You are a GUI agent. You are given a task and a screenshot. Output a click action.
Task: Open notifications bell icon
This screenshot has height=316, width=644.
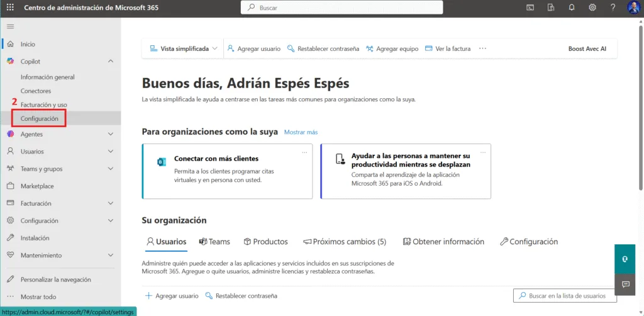pos(571,8)
